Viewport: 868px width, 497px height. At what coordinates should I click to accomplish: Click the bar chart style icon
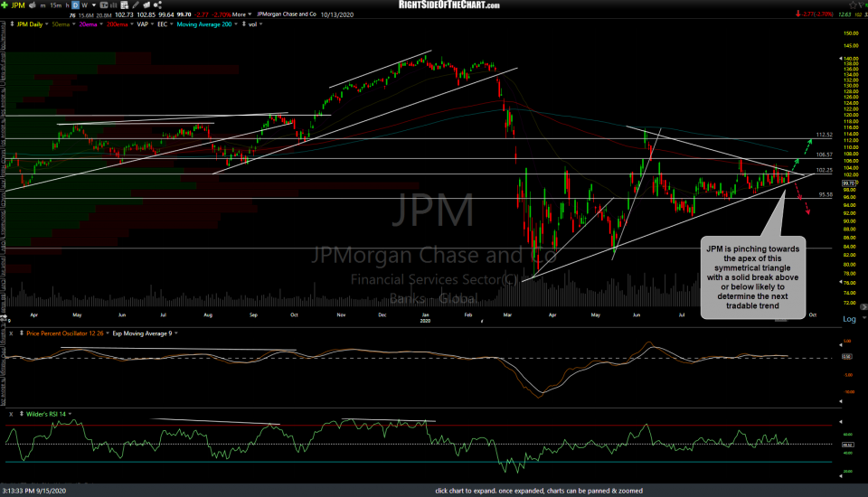[x=115, y=5]
